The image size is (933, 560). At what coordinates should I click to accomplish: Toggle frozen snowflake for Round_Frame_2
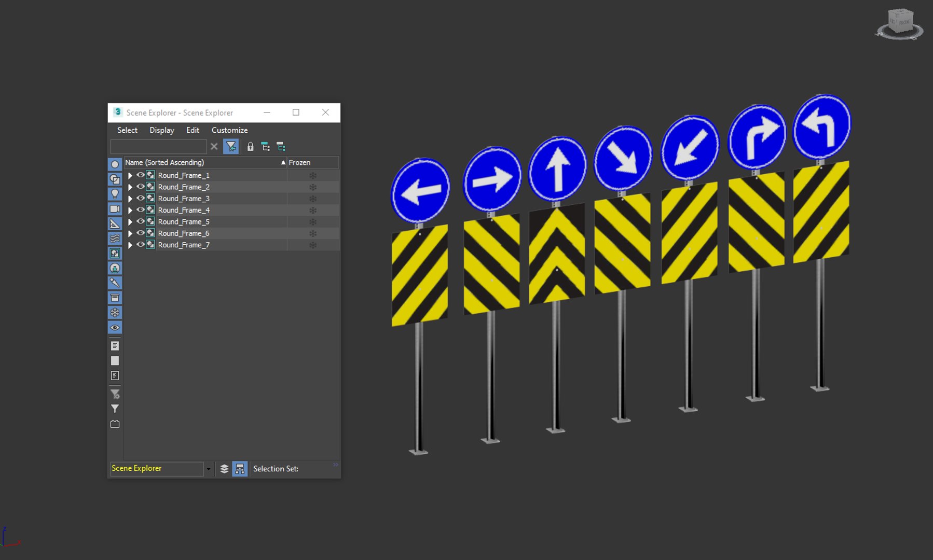point(313,187)
